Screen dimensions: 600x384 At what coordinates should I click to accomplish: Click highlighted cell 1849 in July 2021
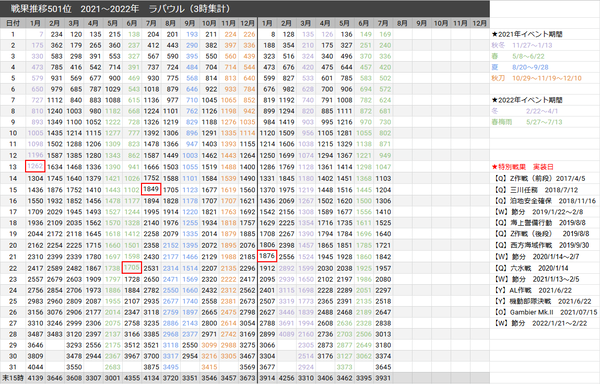(151, 189)
